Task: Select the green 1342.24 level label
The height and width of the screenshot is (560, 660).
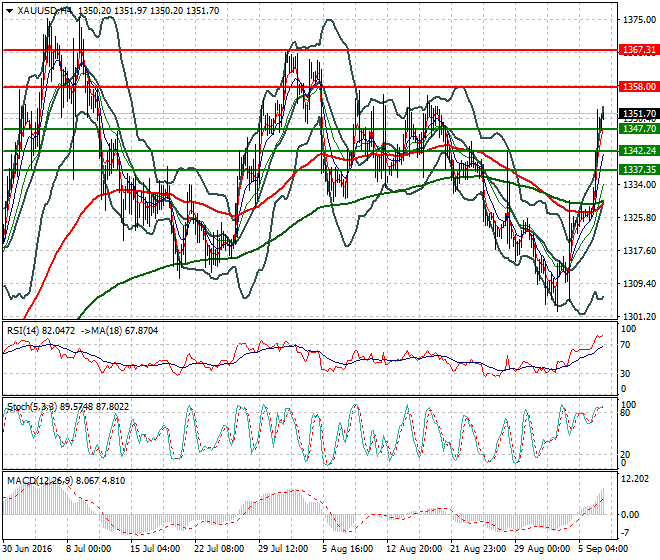Action: [639, 150]
